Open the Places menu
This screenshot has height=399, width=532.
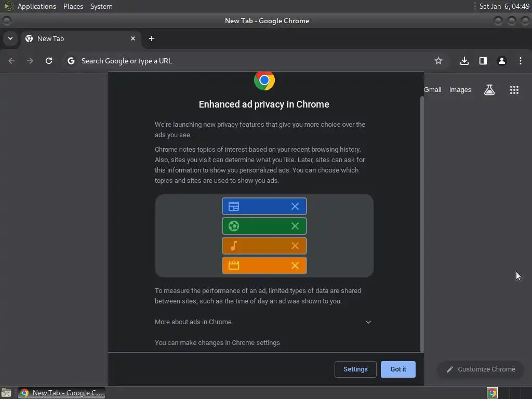point(73,6)
